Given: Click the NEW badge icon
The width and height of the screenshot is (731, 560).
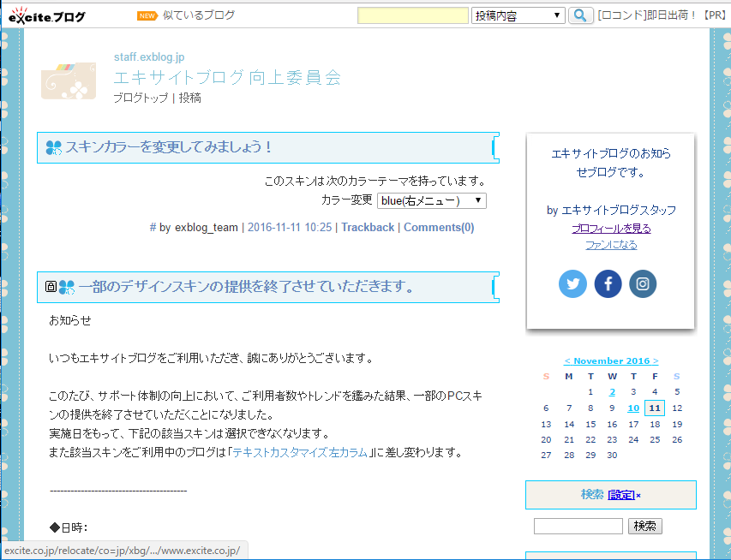Looking at the screenshot, I should coord(147,15).
